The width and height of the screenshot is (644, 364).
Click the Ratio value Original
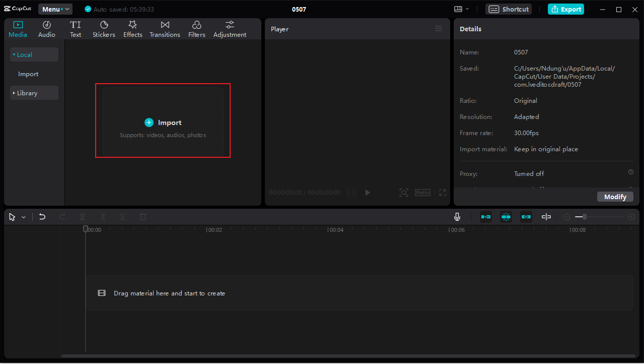526,101
